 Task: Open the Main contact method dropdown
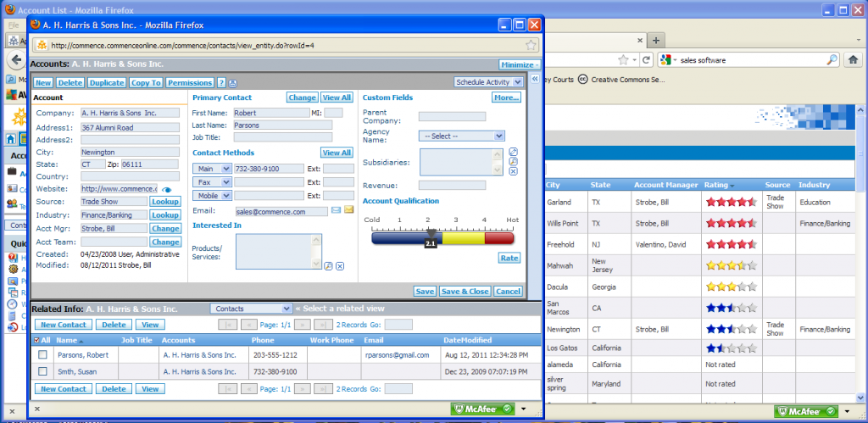[212, 169]
